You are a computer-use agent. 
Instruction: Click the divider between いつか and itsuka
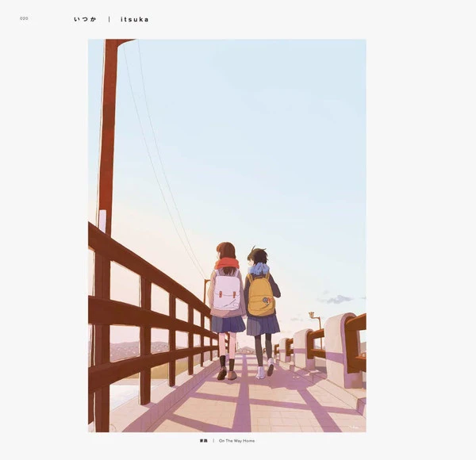[109, 19]
